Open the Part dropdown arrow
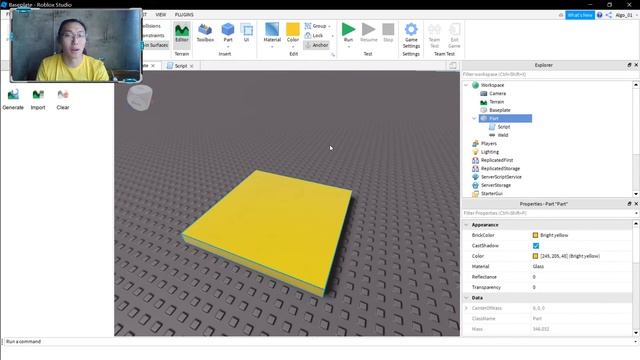 coord(228,47)
